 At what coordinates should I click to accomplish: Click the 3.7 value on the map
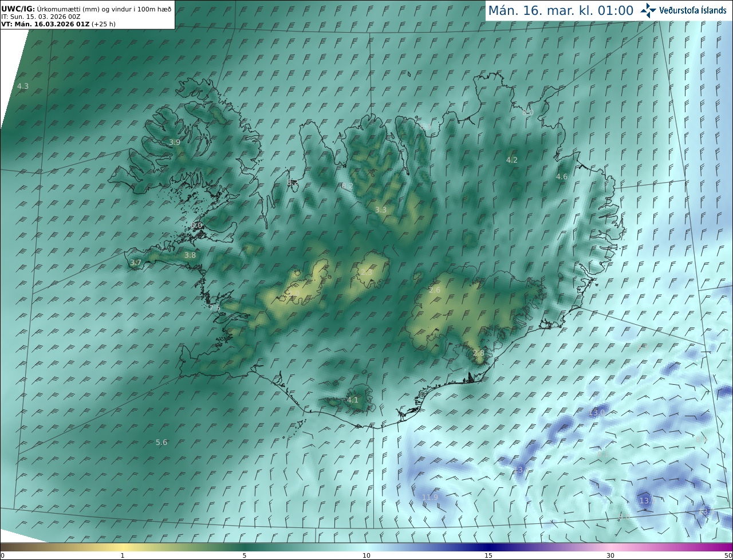click(136, 263)
